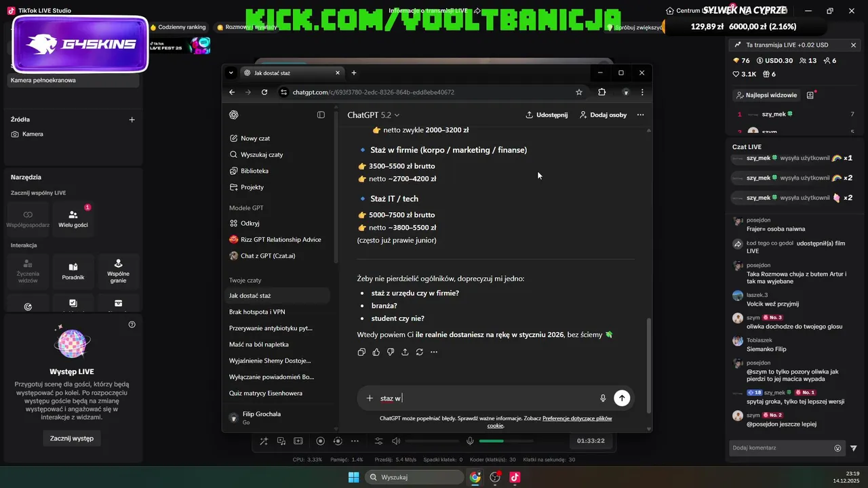
Task: Click the browser address bar URL
Action: coord(374,92)
